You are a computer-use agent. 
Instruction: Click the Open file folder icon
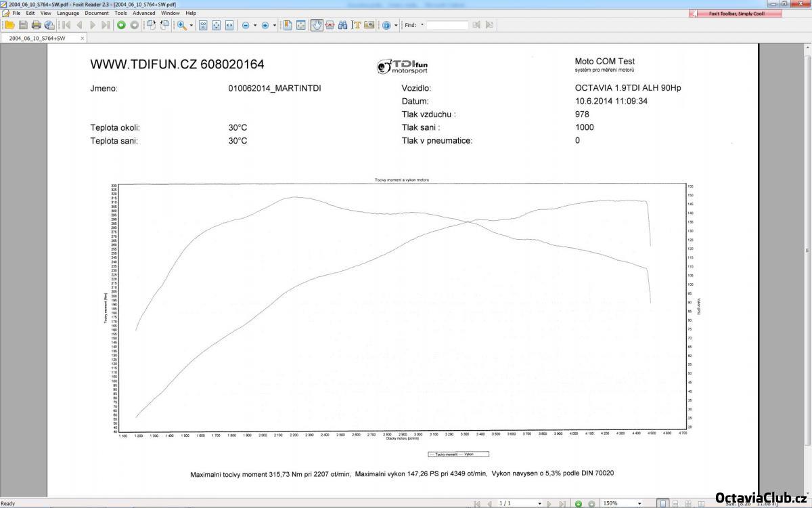point(9,25)
